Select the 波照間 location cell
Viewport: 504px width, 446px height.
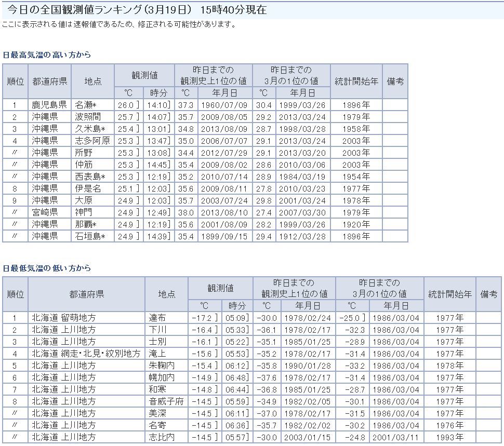tap(87, 117)
